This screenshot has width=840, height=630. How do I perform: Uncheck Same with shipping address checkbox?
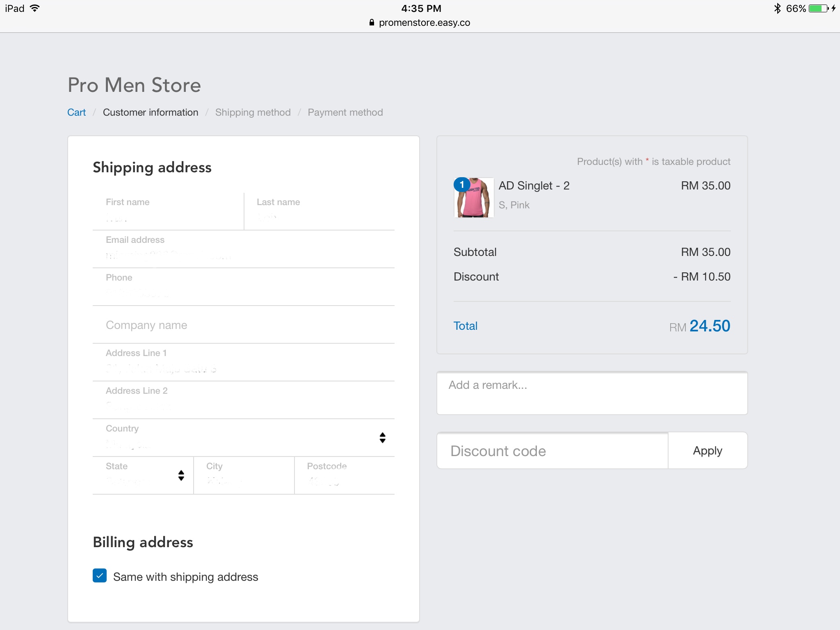pyautogui.click(x=100, y=576)
